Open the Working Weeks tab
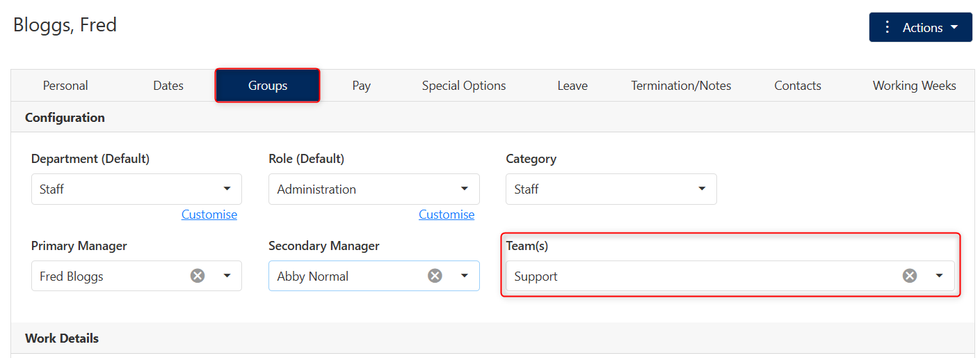The image size is (980, 358). coord(915,86)
